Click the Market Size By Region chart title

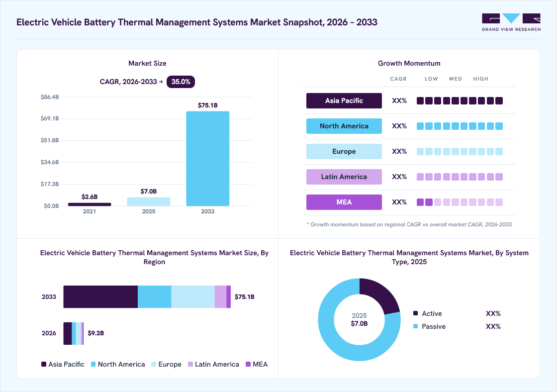[x=154, y=257]
